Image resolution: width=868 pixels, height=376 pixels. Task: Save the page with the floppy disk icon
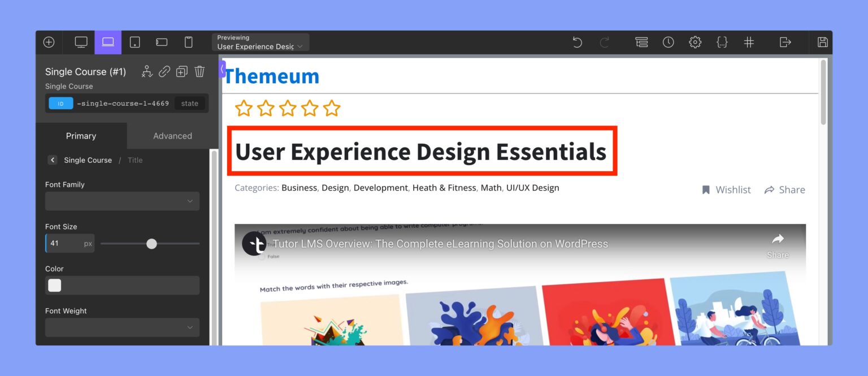pos(822,42)
